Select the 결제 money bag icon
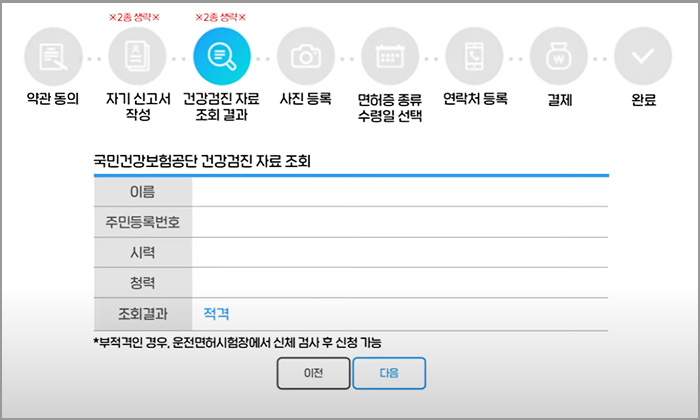 (558, 57)
